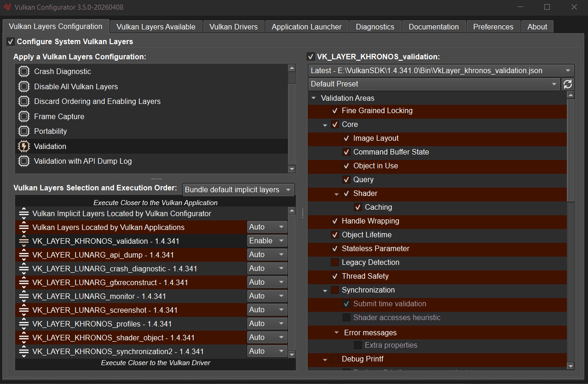Image resolution: width=588 pixels, height=384 pixels.
Task: Uncheck Configure System Vulkan Layers
Action: click(11, 42)
